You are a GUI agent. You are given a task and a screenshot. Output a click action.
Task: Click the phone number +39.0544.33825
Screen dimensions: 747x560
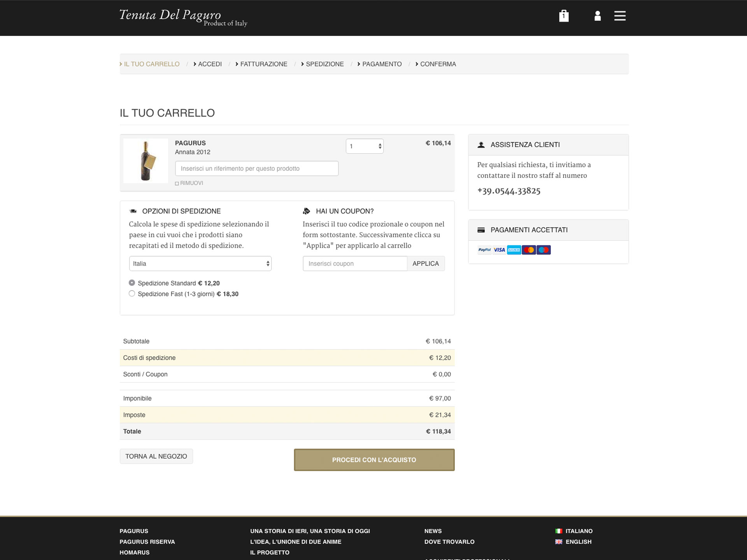pos(509,191)
